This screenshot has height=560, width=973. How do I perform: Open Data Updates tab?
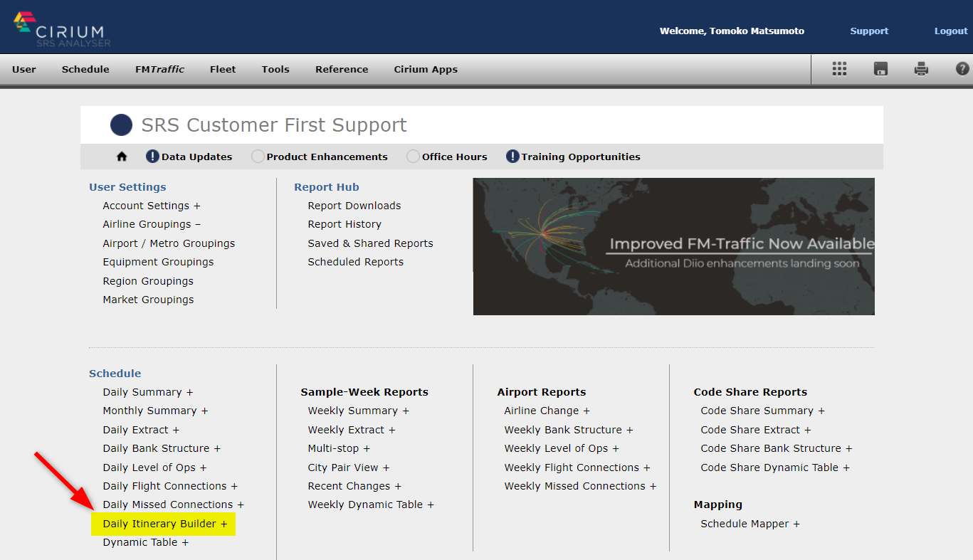tap(197, 157)
